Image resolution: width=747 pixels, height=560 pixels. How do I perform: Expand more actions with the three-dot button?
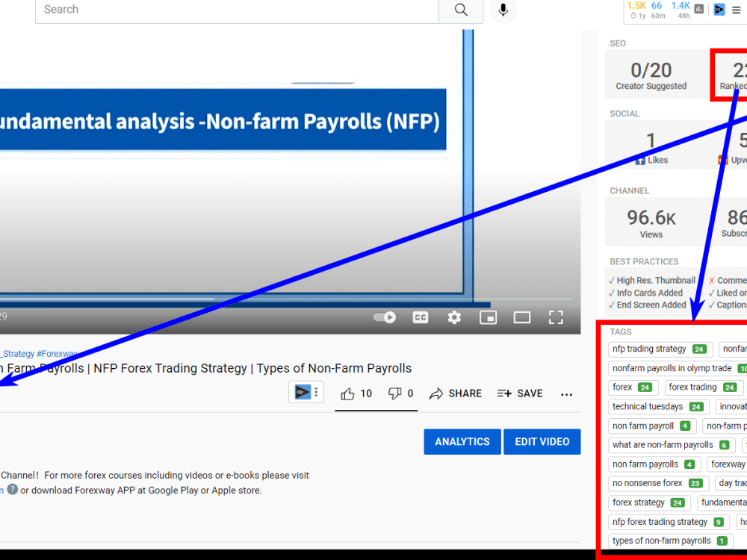pyautogui.click(x=566, y=394)
